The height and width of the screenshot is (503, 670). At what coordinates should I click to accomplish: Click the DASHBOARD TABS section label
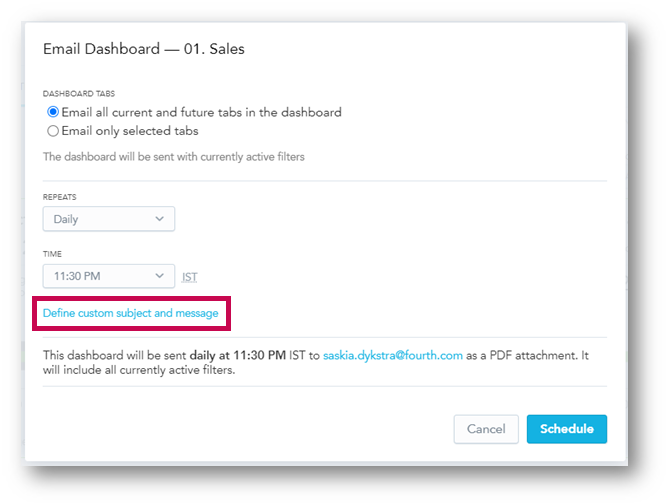click(79, 94)
